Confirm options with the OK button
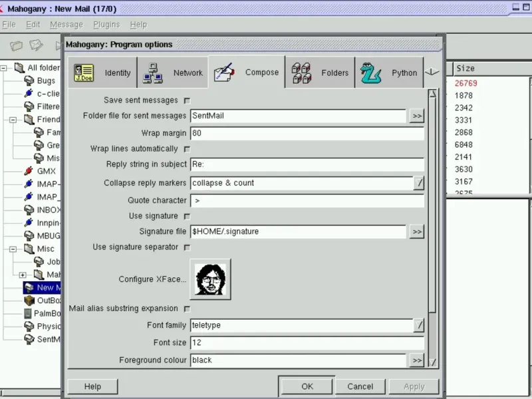This screenshot has height=399, width=532. (x=307, y=386)
